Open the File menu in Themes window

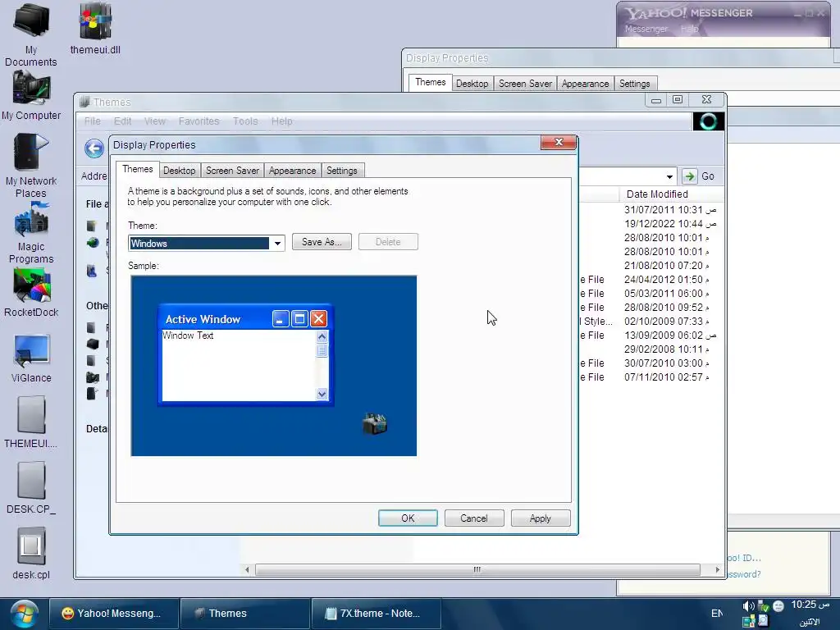(x=92, y=121)
